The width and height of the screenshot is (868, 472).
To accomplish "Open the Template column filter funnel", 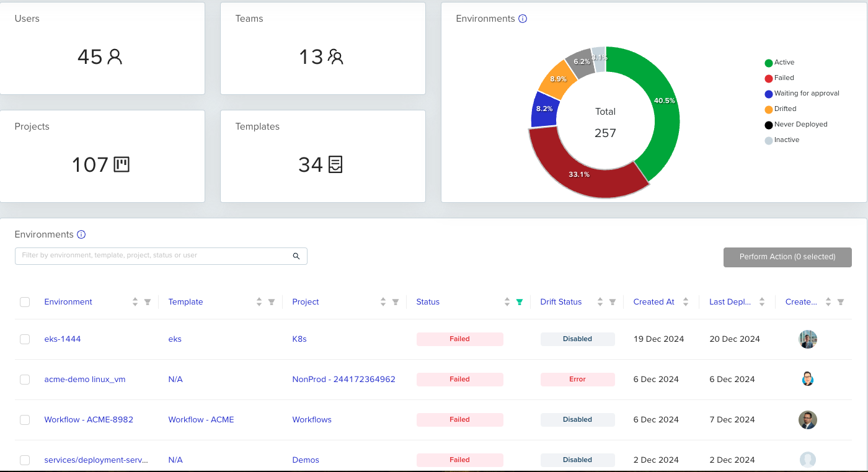I will 272,302.
